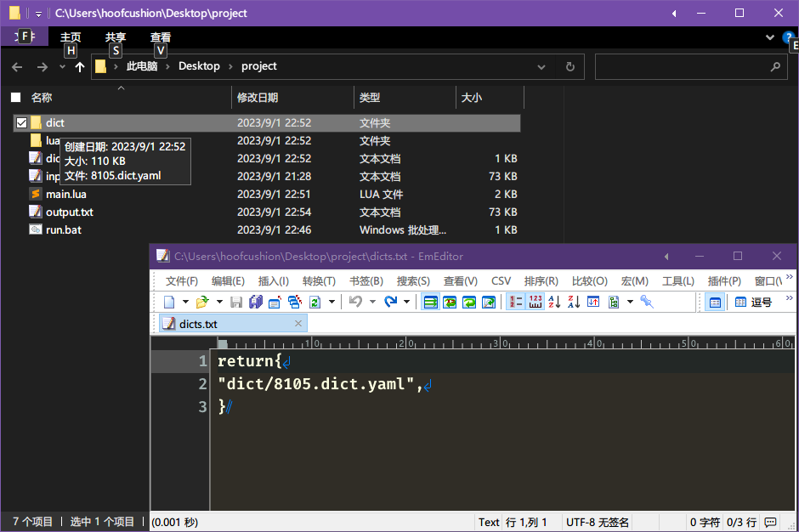Check the select-all checkbox beside 名称

point(16,98)
